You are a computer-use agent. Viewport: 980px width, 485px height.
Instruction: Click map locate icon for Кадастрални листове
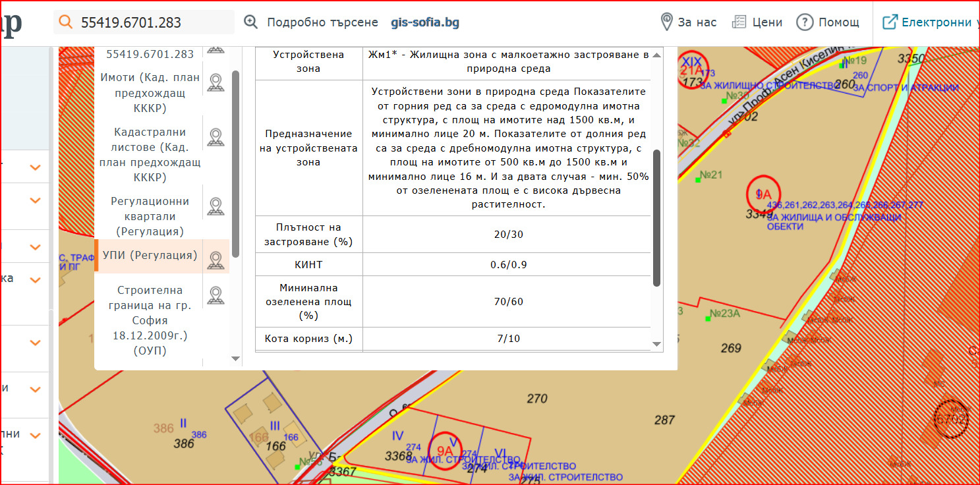coord(215,137)
